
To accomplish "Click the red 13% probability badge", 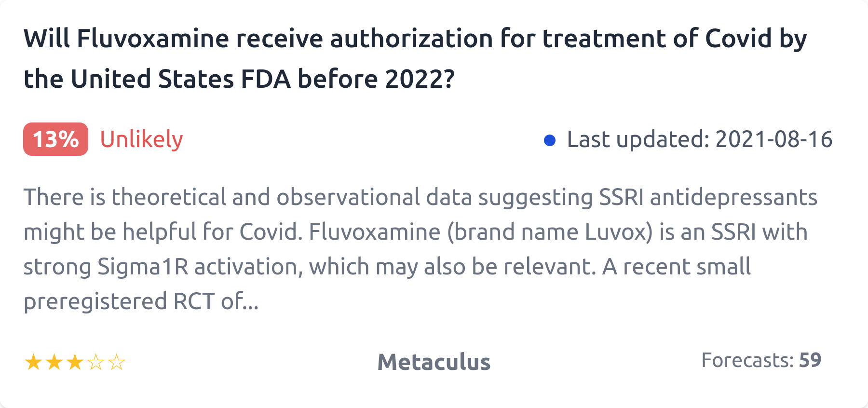I will [x=55, y=139].
